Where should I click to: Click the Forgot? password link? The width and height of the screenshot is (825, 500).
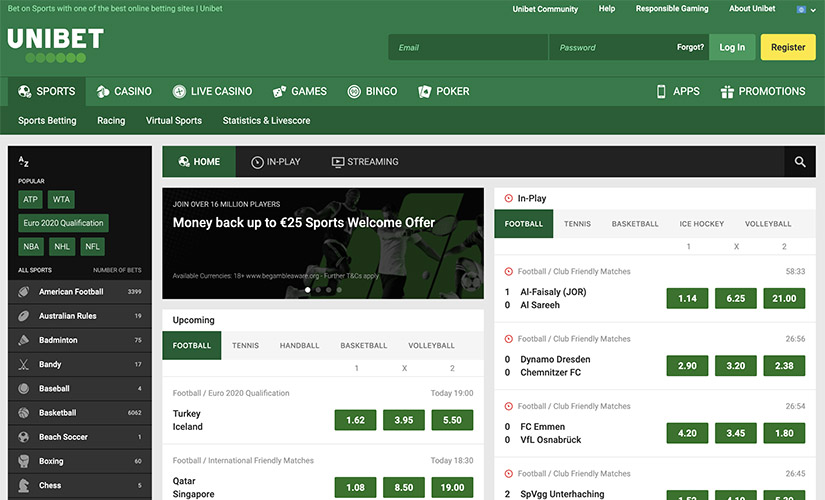tap(690, 47)
